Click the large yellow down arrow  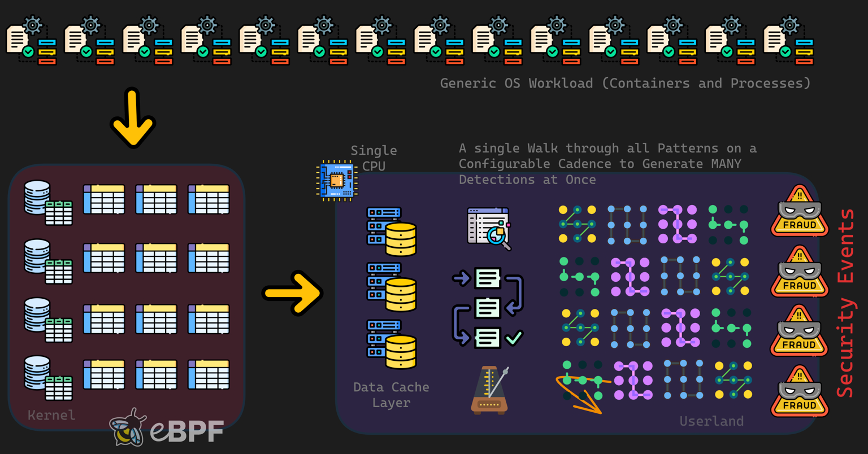pyautogui.click(x=133, y=120)
